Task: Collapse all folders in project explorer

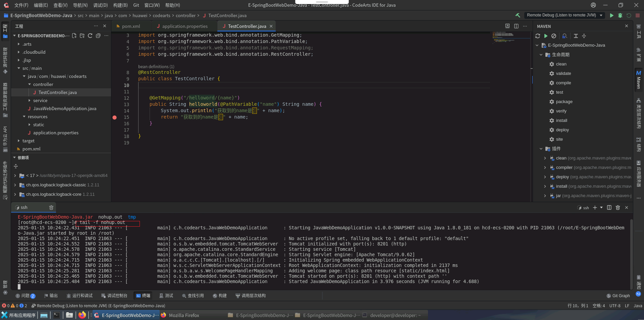Action: (x=98, y=36)
